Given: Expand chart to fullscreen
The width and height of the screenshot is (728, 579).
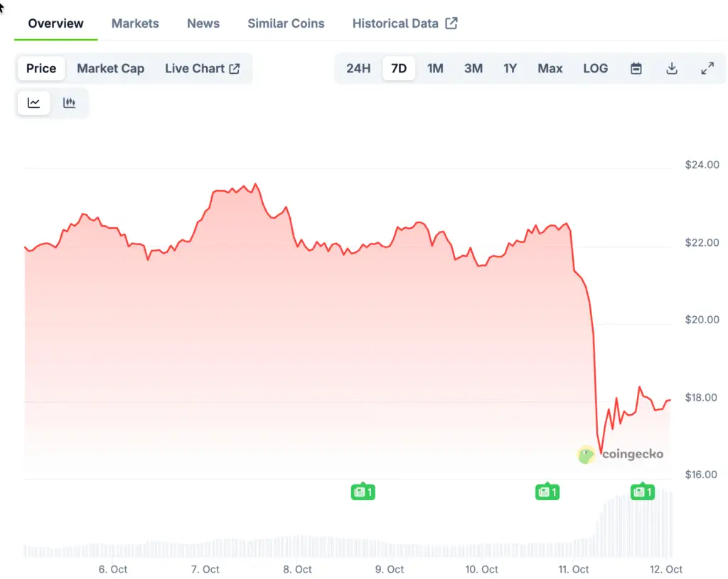Looking at the screenshot, I should click(x=707, y=69).
